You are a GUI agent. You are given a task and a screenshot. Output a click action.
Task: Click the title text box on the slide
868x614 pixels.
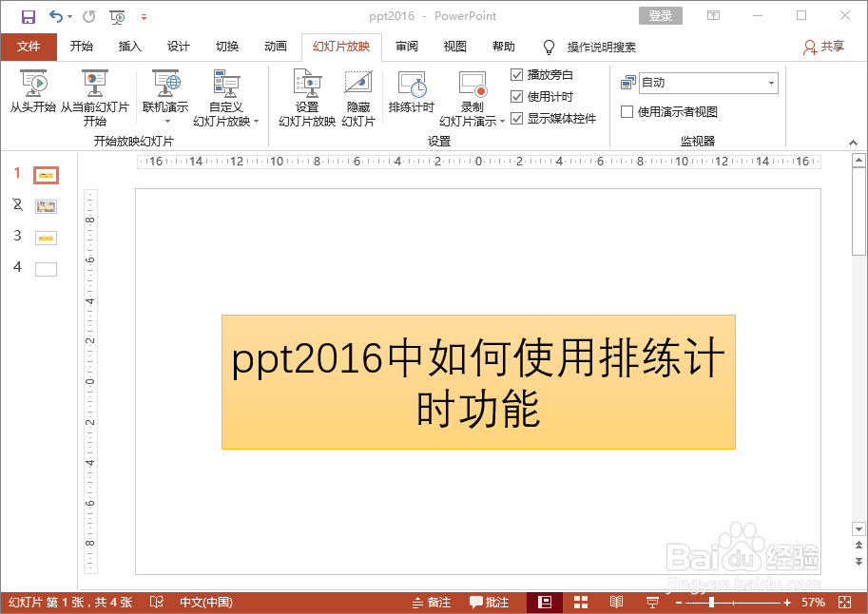(478, 382)
